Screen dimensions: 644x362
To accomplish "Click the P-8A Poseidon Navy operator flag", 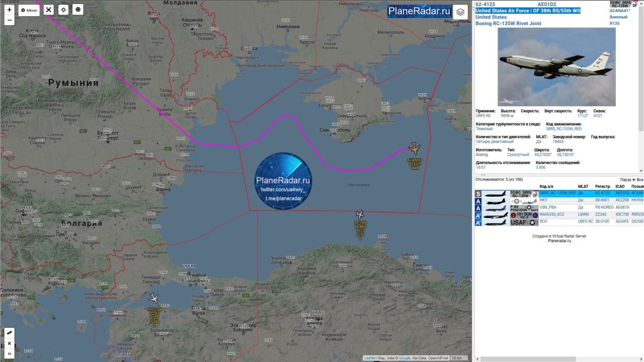I will [x=524, y=208].
